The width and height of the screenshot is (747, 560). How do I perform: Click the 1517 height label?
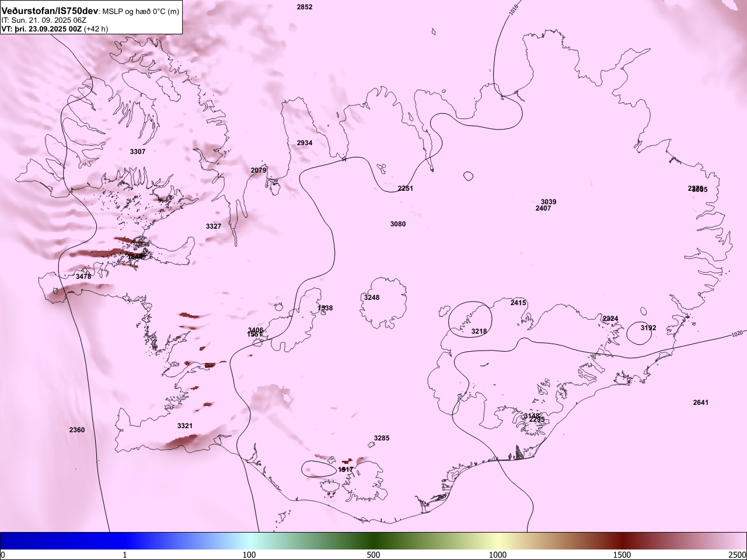pos(345,469)
